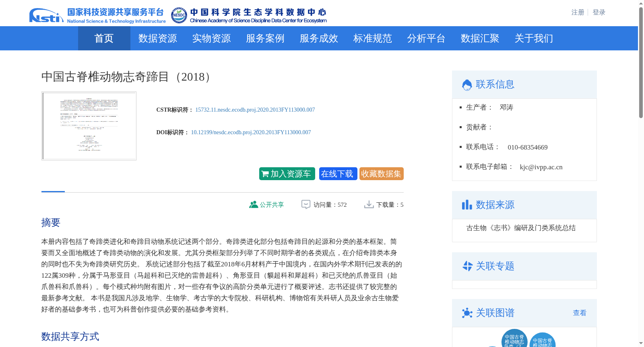This screenshot has width=644, height=347.
Task: Click the 下载量 download arrow icon
Action: [369, 205]
